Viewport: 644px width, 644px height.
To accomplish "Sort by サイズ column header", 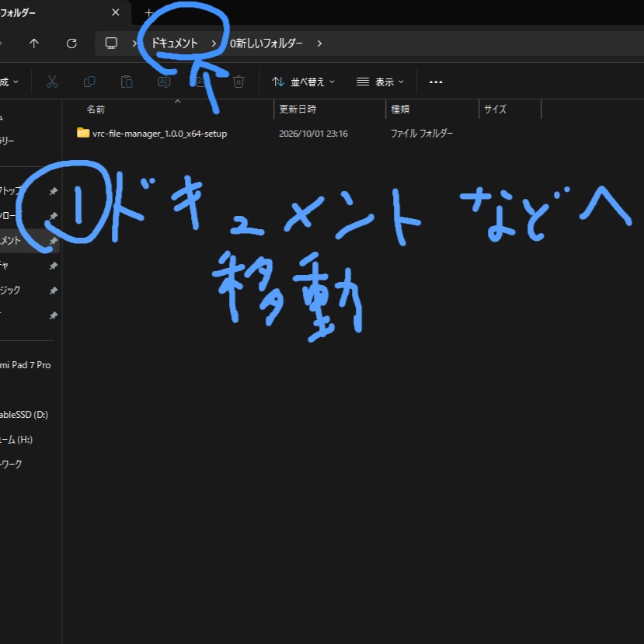I will (x=495, y=110).
